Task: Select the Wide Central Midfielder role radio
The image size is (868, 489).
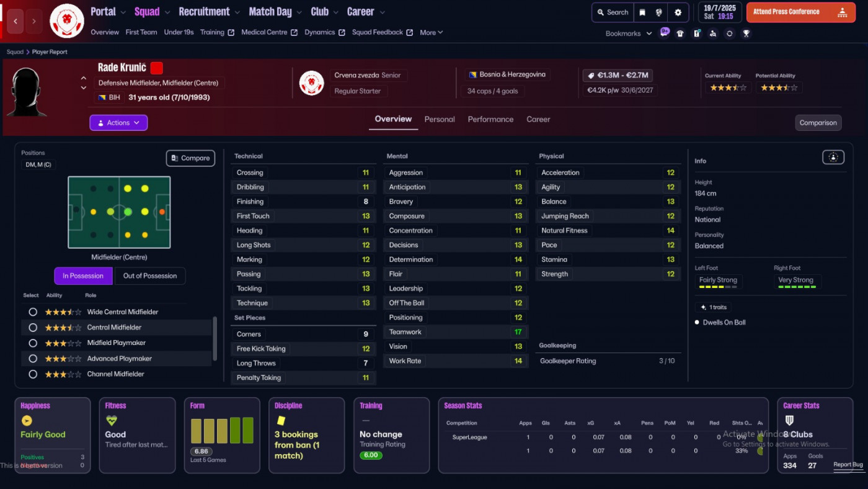Action: pos(33,312)
